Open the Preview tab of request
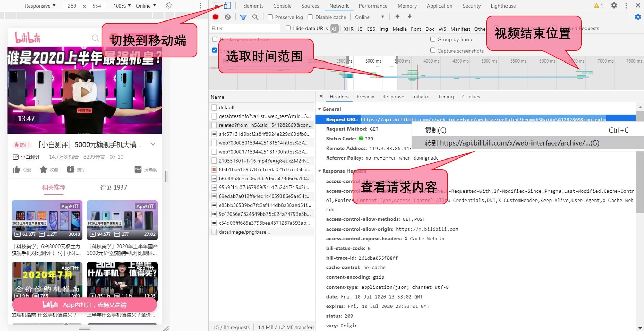The image size is (644, 331). coord(365,97)
